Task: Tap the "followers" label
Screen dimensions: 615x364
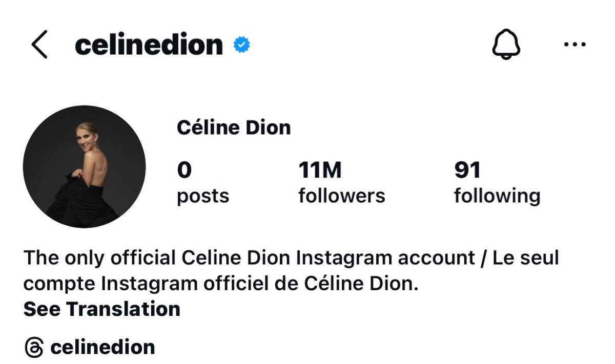Action: click(342, 196)
